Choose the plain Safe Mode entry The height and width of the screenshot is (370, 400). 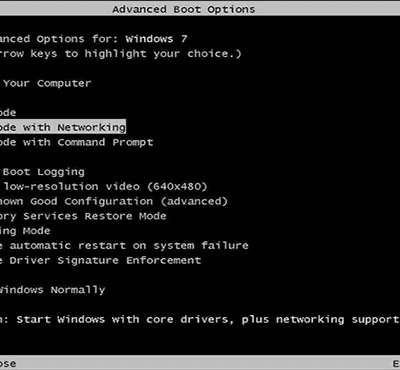point(8,113)
